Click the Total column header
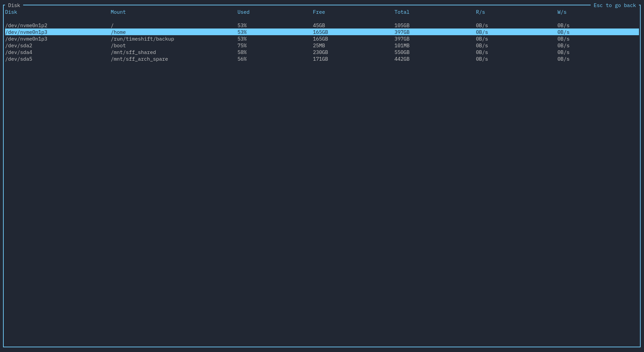Viewport: 644px width, 352px height. tap(401, 12)
